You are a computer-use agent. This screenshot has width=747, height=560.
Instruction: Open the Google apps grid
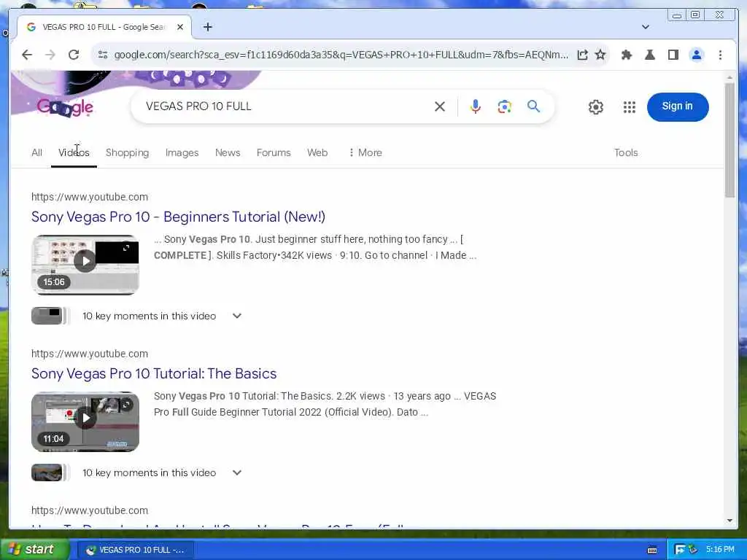pos(630,107)
